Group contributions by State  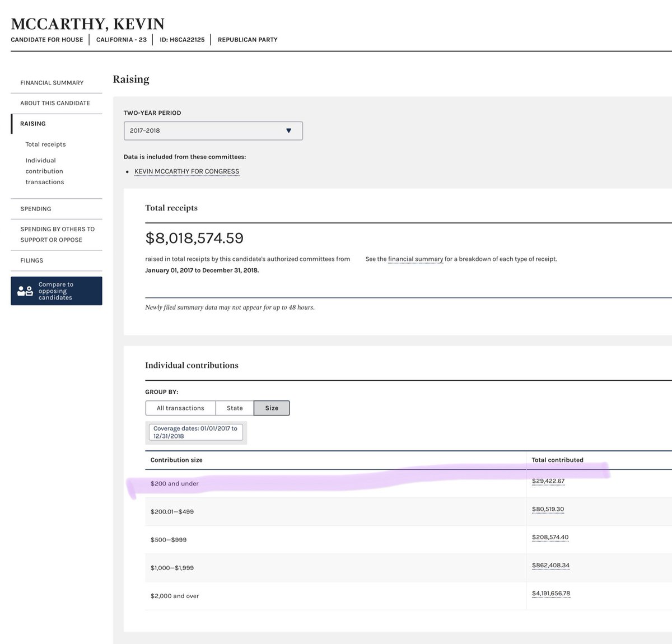235,408
